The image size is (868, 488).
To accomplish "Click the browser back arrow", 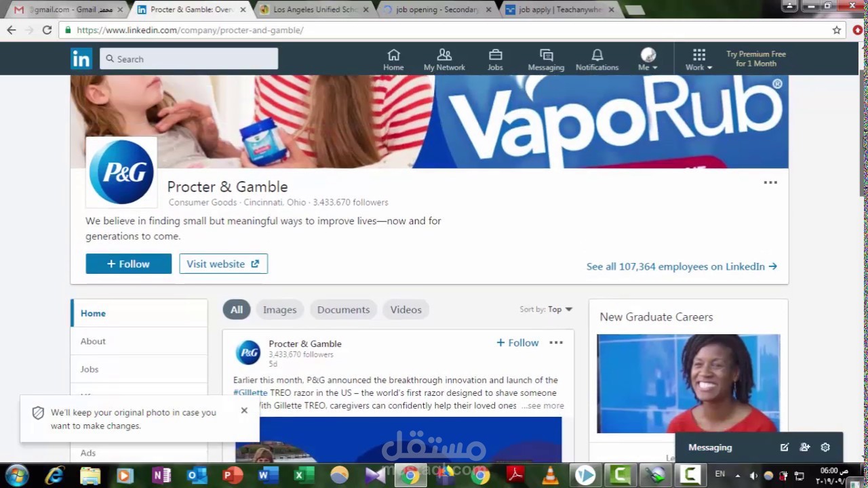I will tap(12, 30).
